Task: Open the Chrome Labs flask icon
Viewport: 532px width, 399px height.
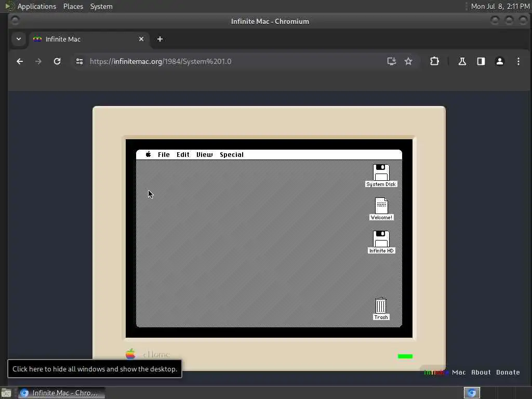Action: (462, 61)
